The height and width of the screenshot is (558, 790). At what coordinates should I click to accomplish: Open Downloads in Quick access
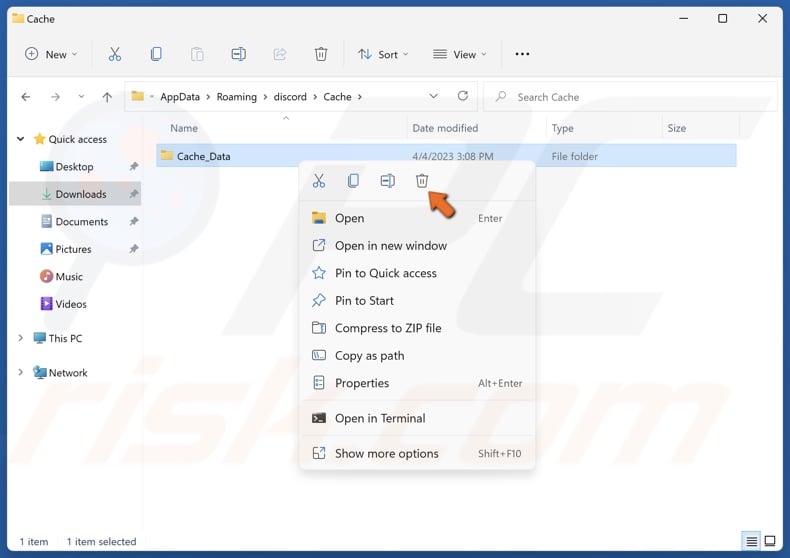(75, 194)
